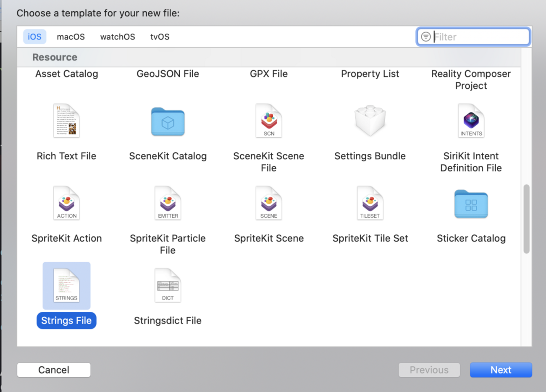Click the template list scrollbar
This screenshot has height=392, width=546.
[x=526, y=218]
